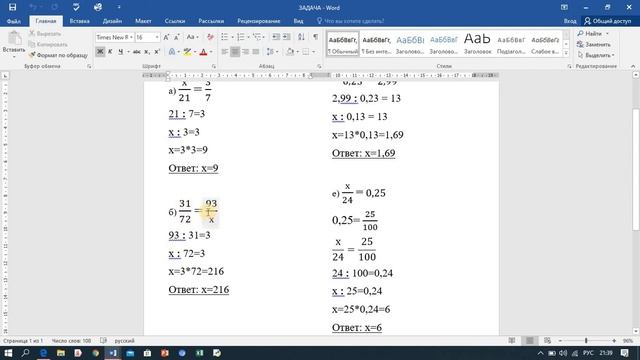
Task: Start a bulleted list
Action: pyautogui.click(x=224, y=38)
